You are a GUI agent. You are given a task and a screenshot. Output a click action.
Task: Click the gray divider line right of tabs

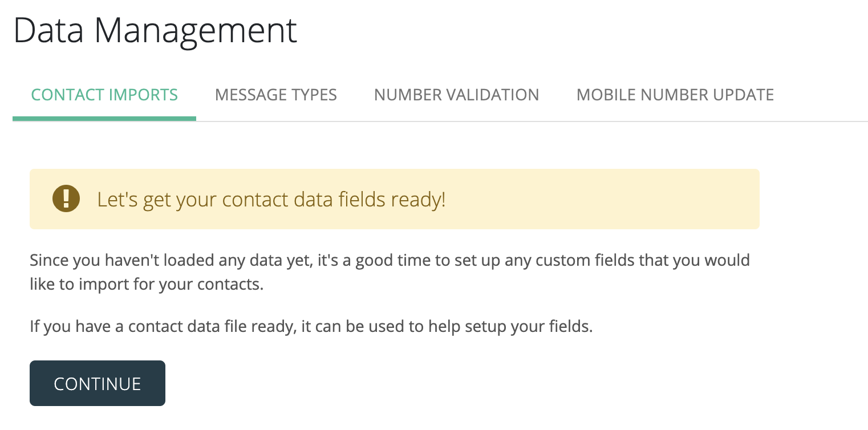pyautogui.click(x=821, y=121)
